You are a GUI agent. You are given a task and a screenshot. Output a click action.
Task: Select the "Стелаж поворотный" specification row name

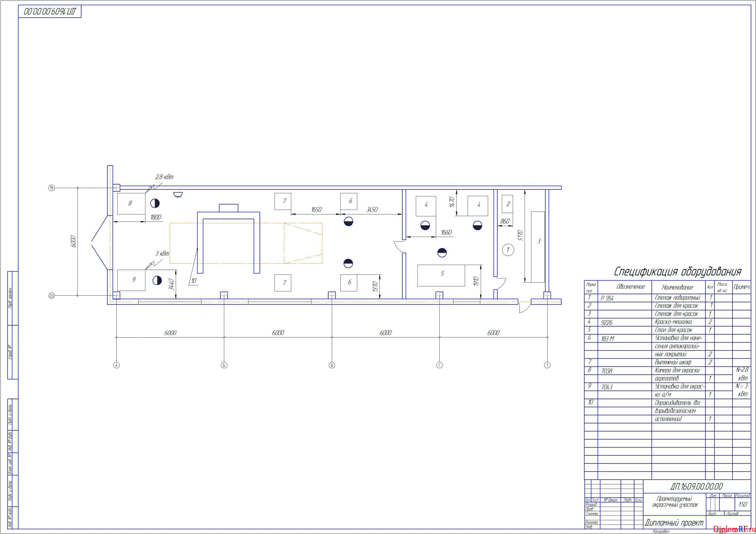coord(677,298)
